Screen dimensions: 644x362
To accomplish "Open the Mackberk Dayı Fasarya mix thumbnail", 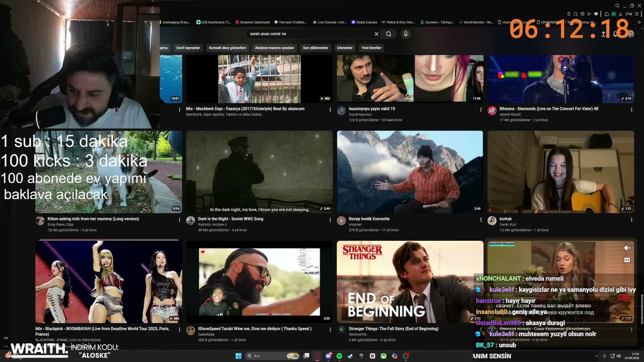I will coord(260,78).
